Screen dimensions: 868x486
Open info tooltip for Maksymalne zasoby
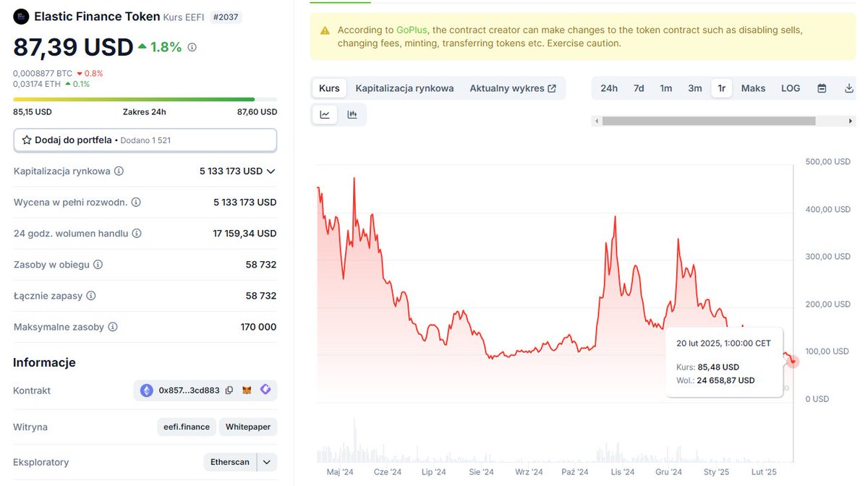(x=112, y=327)
